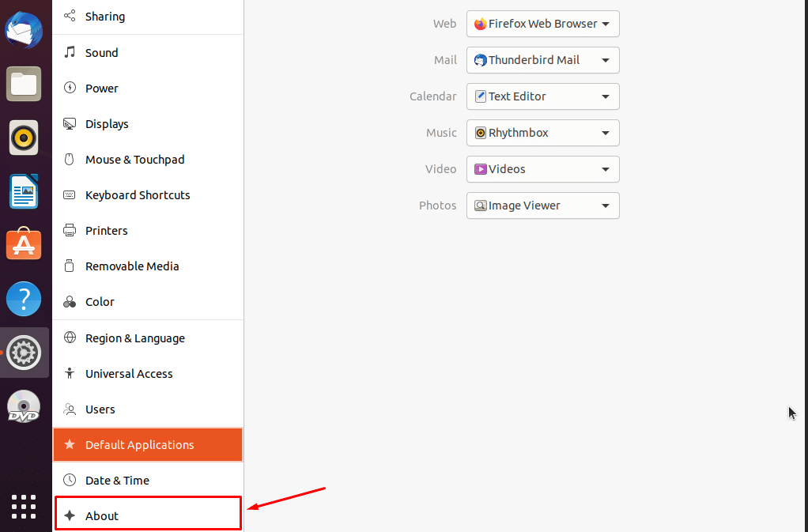This screenshot has height=532, width=808.
Task: Select Printers in the sidebar
Action: [148, 230]
